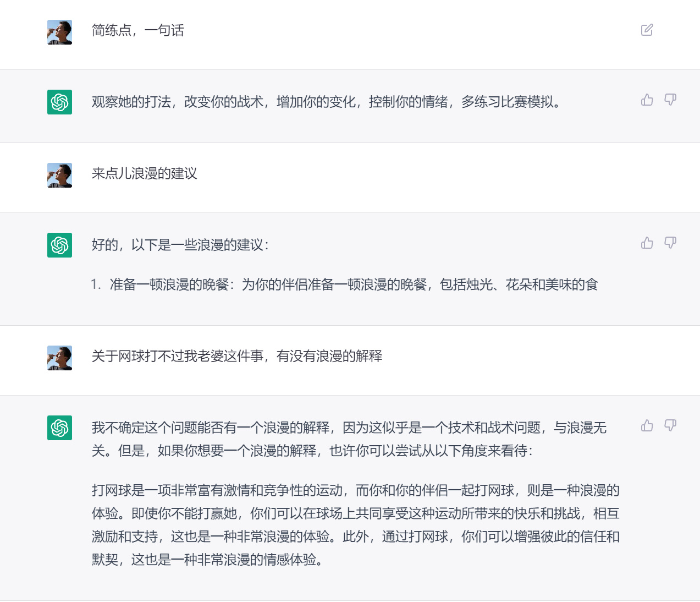Click the list item "准备一顿浪漫的晚餐"
The image size is (700, 602).
353,284
